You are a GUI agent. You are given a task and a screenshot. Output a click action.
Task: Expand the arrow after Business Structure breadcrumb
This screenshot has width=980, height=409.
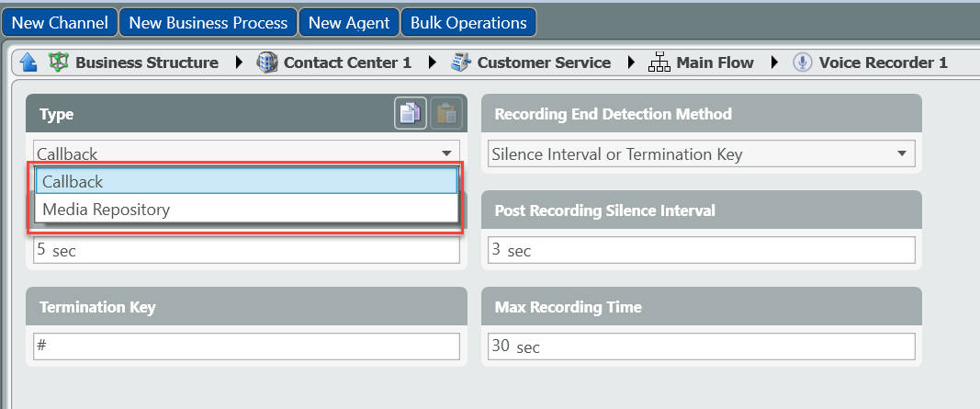coord(240,62)
